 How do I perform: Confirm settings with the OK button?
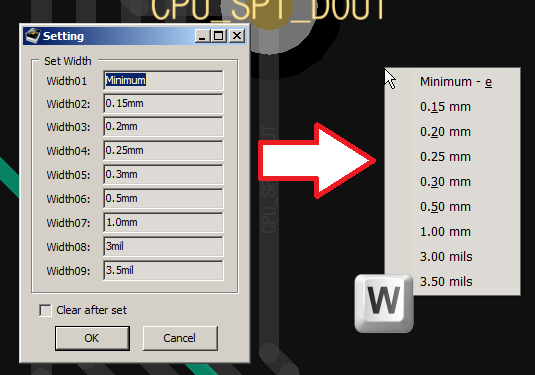click(92, 338)
